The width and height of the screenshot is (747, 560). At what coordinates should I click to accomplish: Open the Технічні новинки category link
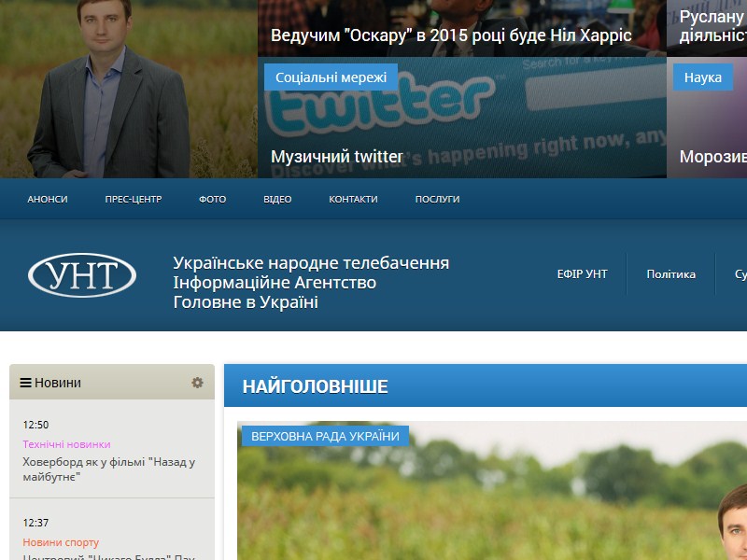(x=66, y=444)
